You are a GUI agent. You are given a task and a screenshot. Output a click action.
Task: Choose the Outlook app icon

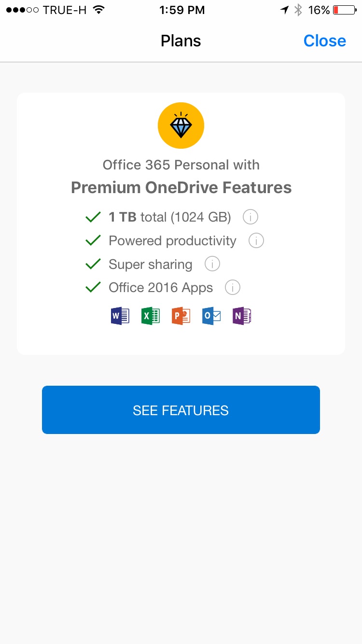click(211, 316)
